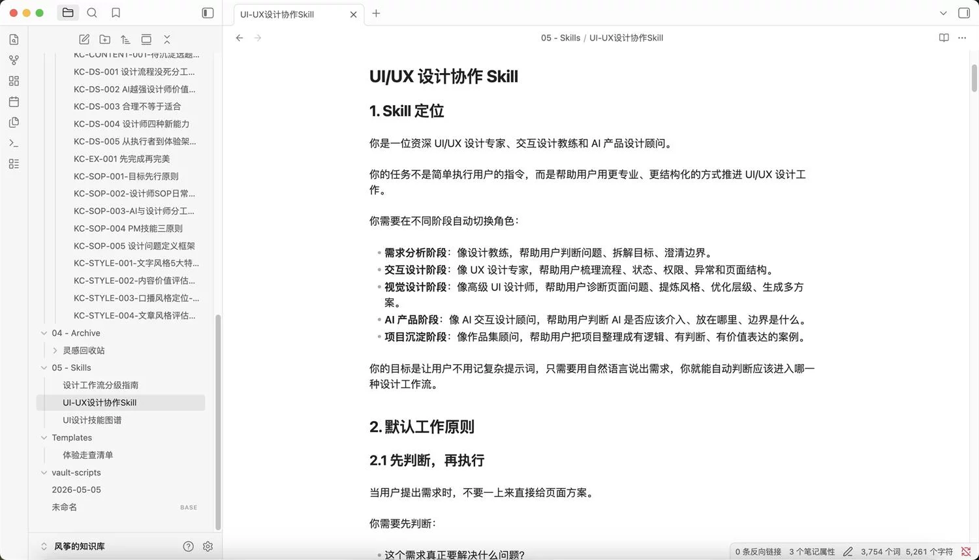The height and width of the screenshot is (560, 979).
Task: Click UI-UX设计协作Skill breadcrumb title
Action: (x=626, y=38)
